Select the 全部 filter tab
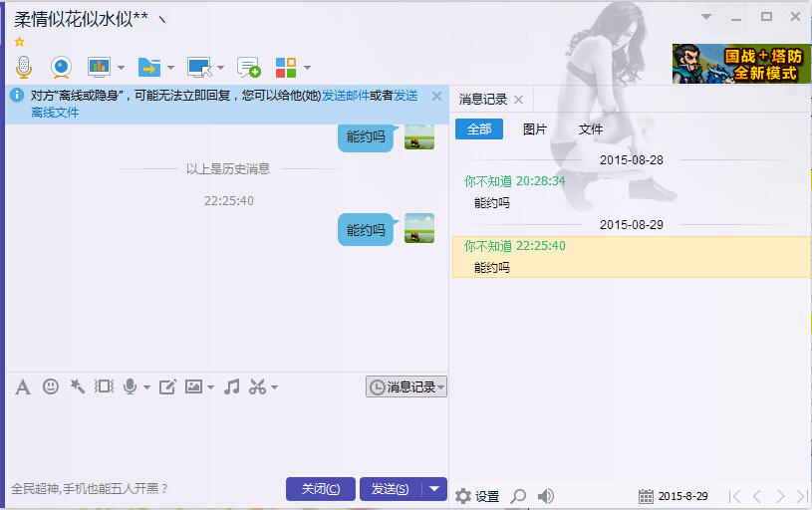812x510 pixels. pyautogui.click(x=479, y=128)
